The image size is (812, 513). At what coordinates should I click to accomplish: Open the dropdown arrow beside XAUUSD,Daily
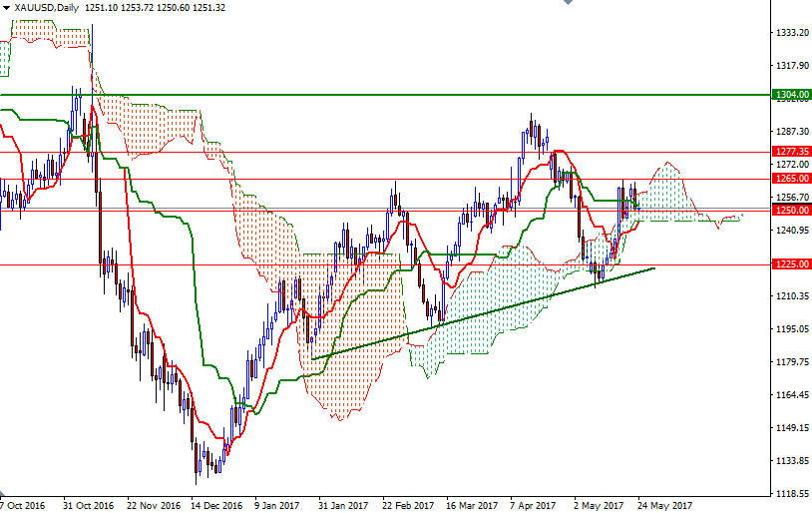5,7
